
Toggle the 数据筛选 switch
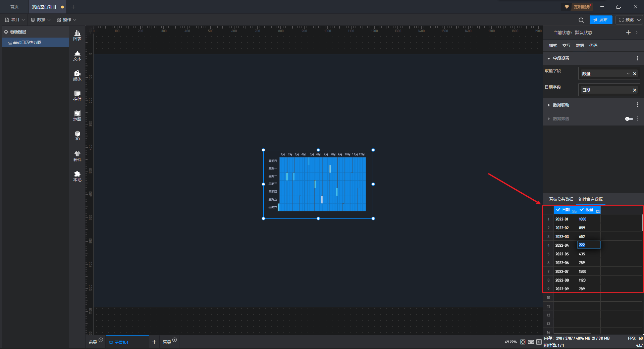tap(629, 119)
